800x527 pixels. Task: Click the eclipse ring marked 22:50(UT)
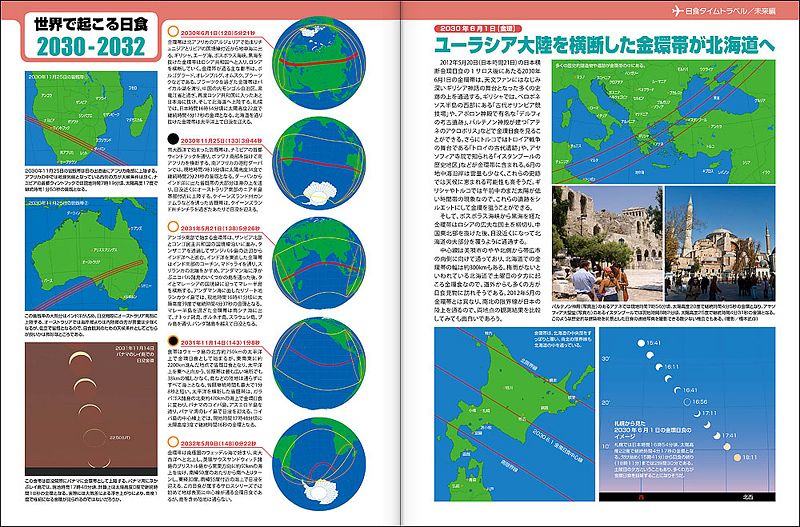(93, 438)
